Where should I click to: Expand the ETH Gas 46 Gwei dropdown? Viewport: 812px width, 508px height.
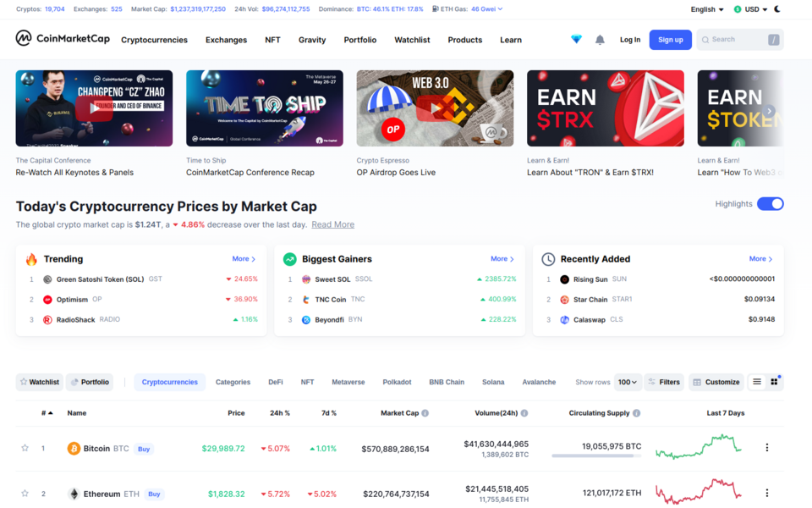coord(487,8)
